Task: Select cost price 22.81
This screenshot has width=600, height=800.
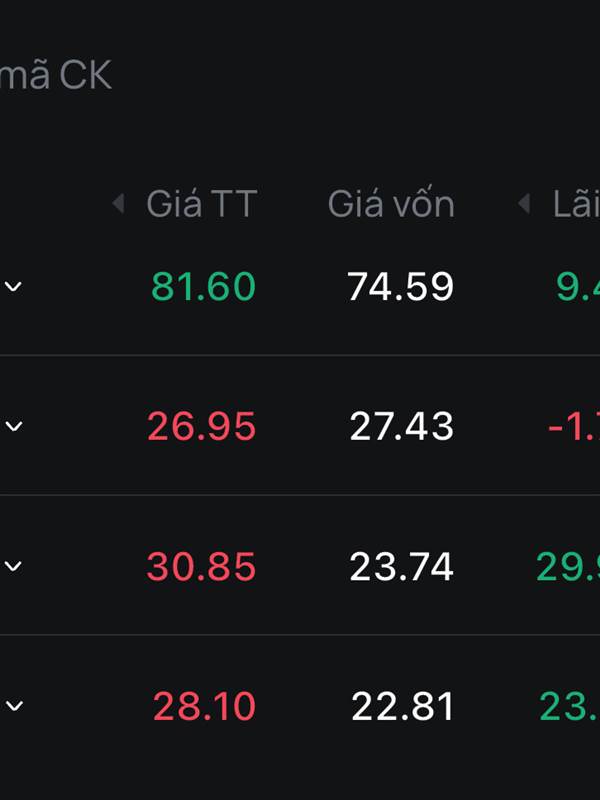Action: click(x=403, y=706)
